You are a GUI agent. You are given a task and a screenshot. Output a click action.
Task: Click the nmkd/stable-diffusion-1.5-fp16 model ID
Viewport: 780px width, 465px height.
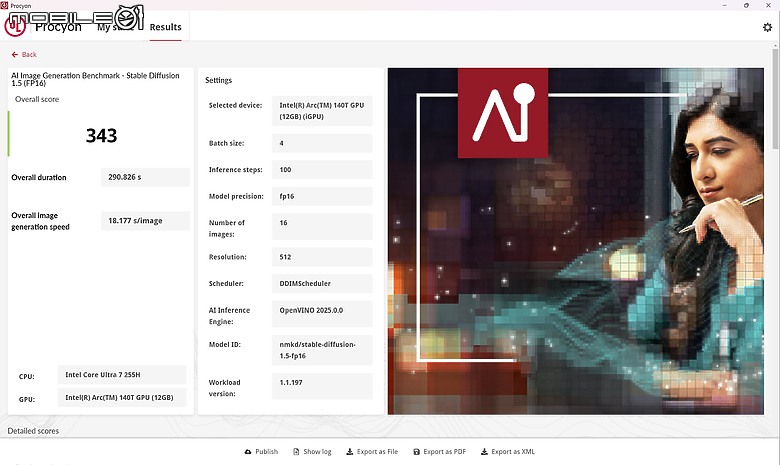322,350
